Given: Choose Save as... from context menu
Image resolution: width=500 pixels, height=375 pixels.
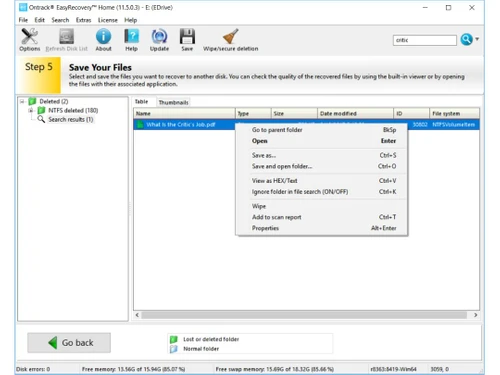Looking at the screenshot, I should click(x=322, y=155).
